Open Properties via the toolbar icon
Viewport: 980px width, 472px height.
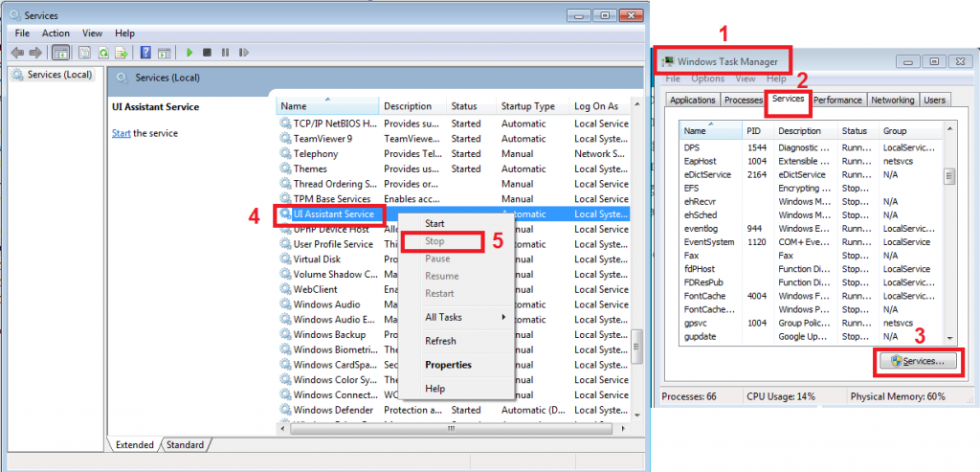(84, 53)
